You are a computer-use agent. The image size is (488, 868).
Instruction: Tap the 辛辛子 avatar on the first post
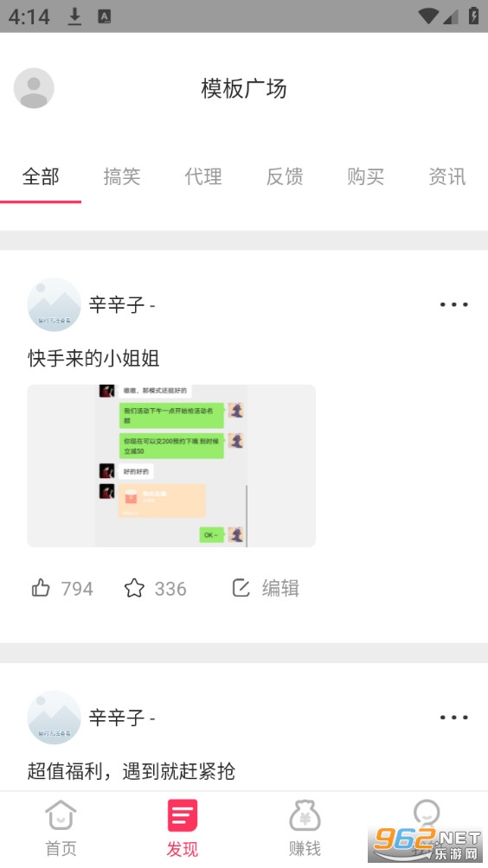point(54,304)
